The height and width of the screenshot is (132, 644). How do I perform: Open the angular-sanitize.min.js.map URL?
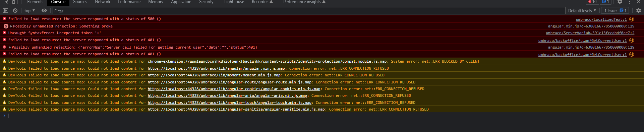[x=236, y=109]
